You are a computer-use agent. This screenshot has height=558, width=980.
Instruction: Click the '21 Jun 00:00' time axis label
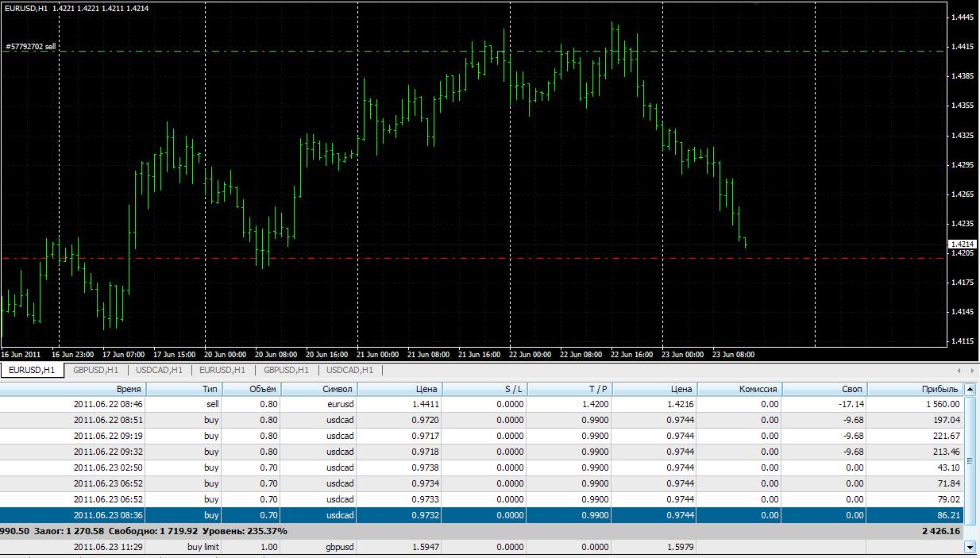[378, 355]
